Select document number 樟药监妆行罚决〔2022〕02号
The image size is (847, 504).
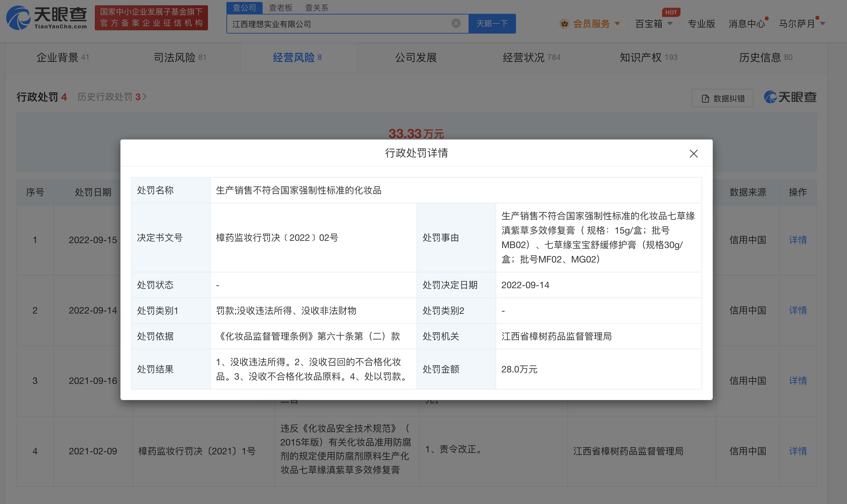tap(277, 238)
